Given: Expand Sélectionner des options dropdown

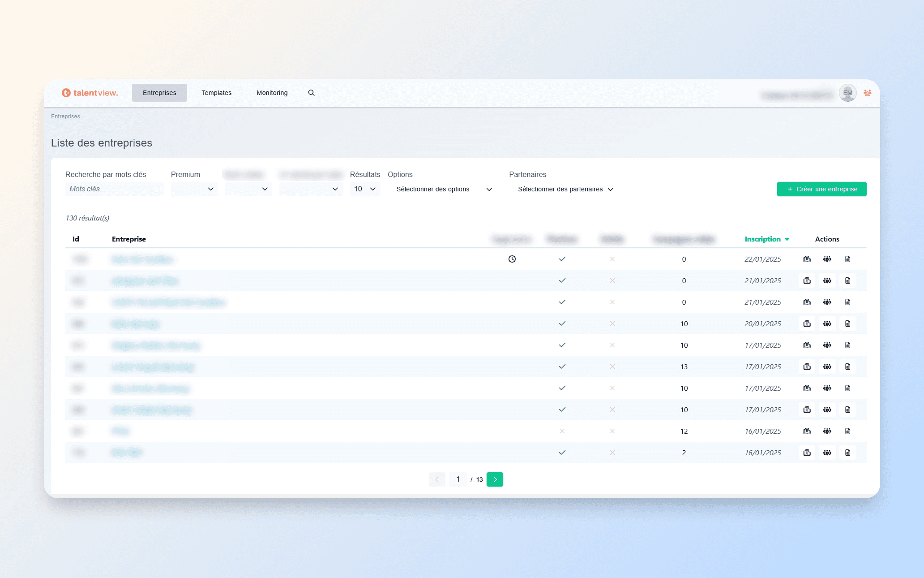Looking at the screenshot, I should (444, 189).
